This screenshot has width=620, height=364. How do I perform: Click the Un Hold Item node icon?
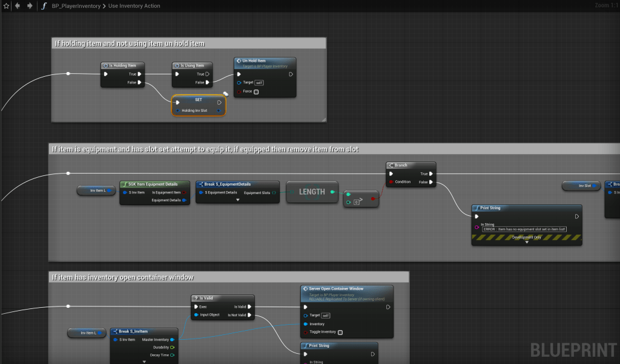(x=239, y=60)
